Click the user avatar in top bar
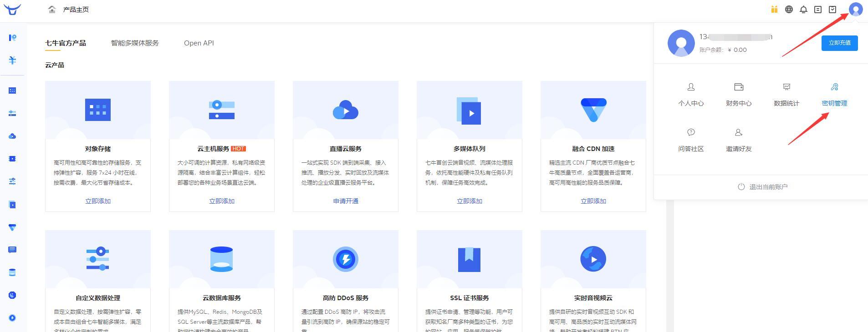Image resolution: width=868 pixels, height=332 pixels. point(856,10)
